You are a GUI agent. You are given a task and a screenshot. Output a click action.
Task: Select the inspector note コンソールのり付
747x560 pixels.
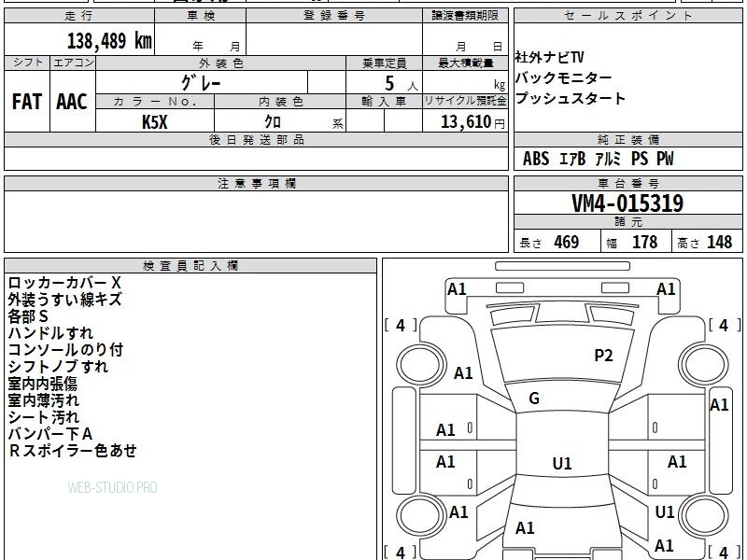pyautogui.click(x=65, y=349)
